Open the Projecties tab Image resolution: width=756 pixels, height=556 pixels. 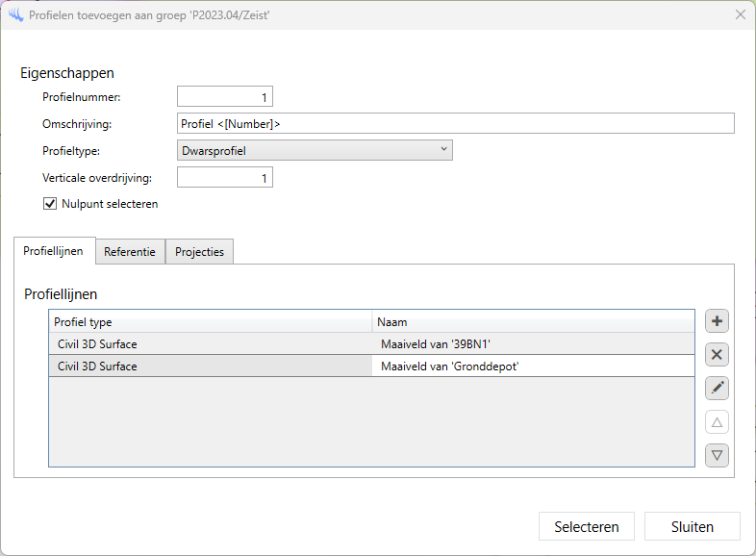tap(199, 251)
